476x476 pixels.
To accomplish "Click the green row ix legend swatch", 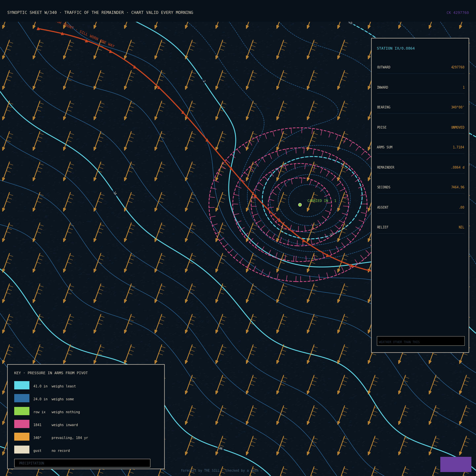I will (x=22, y=411).
